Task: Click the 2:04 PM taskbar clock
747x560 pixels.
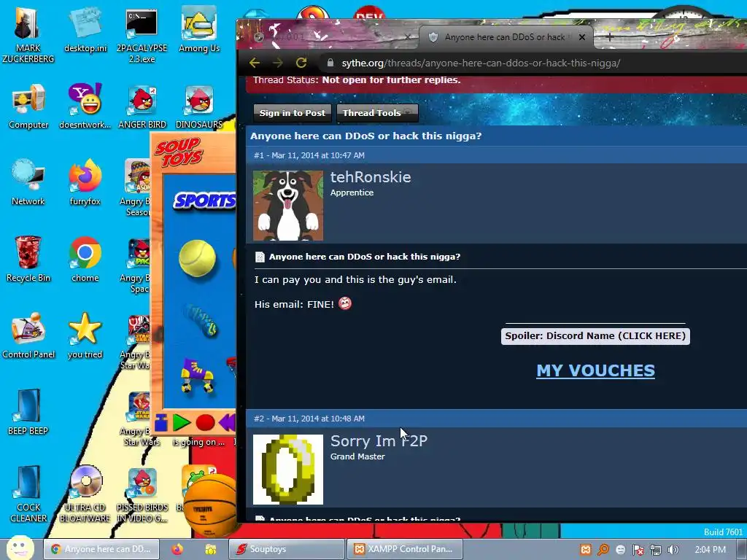Action: (x=710, y=550)
